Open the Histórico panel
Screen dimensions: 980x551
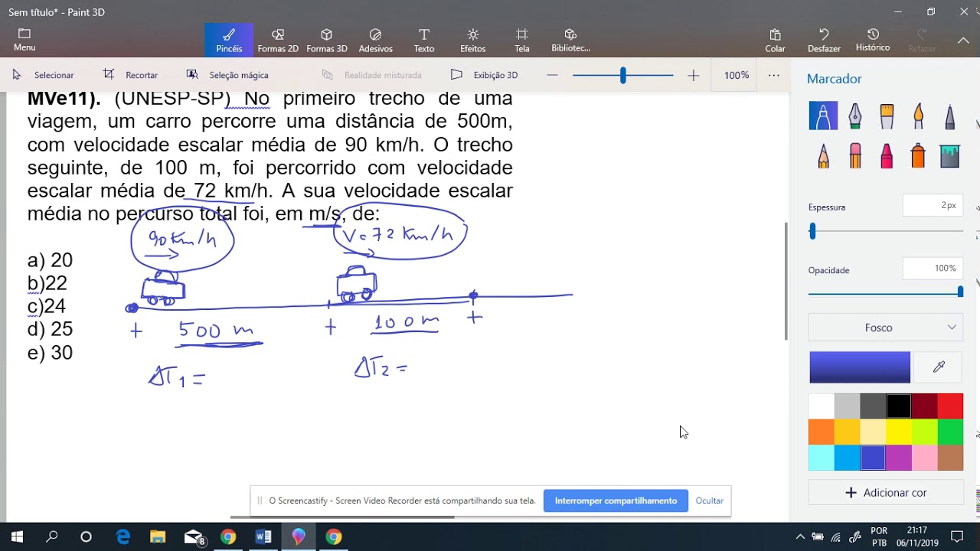873,41
